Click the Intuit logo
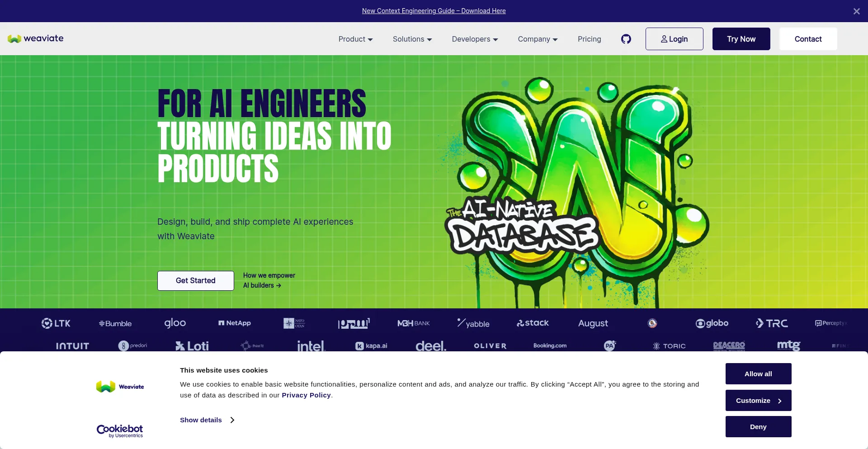This screenshot has width=868, height=449. tap(72, 346)
